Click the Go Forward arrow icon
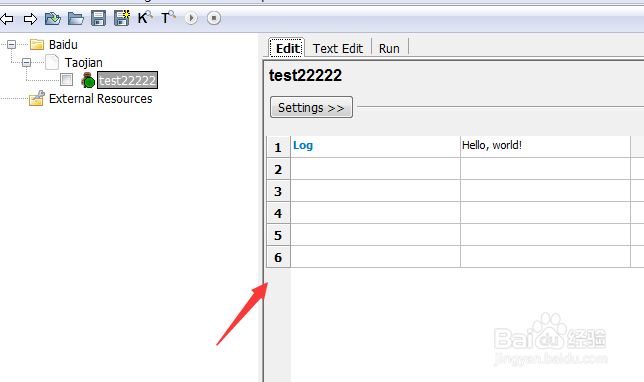 [x=30, y=18]
